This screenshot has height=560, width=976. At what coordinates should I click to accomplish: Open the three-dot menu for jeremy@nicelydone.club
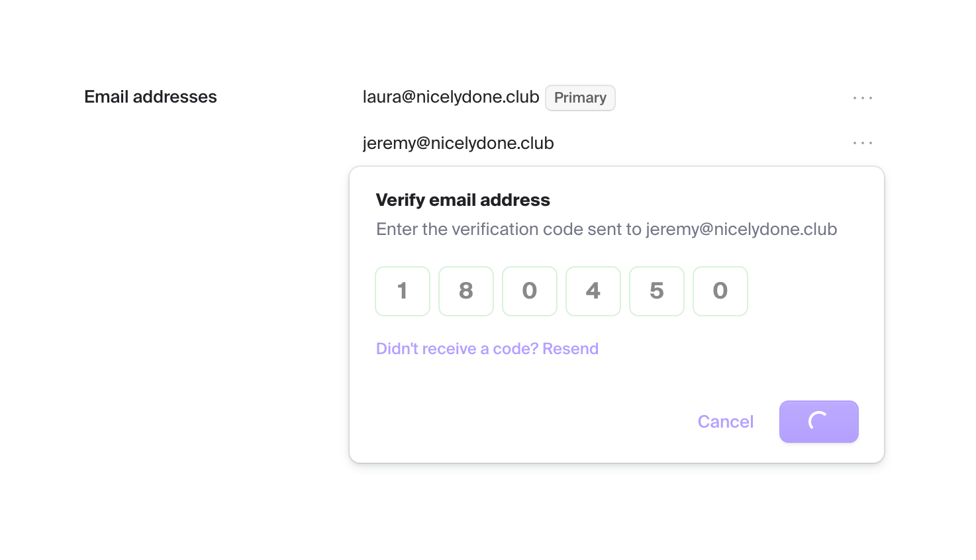click(862, 143)
